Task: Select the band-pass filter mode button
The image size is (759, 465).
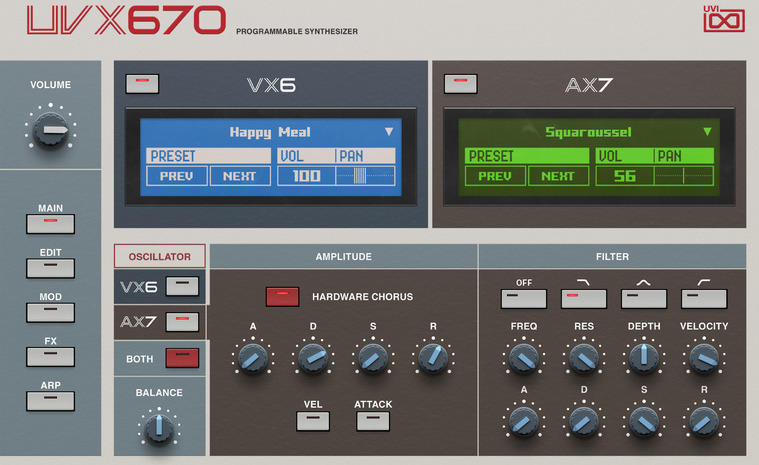Action: 644,299
